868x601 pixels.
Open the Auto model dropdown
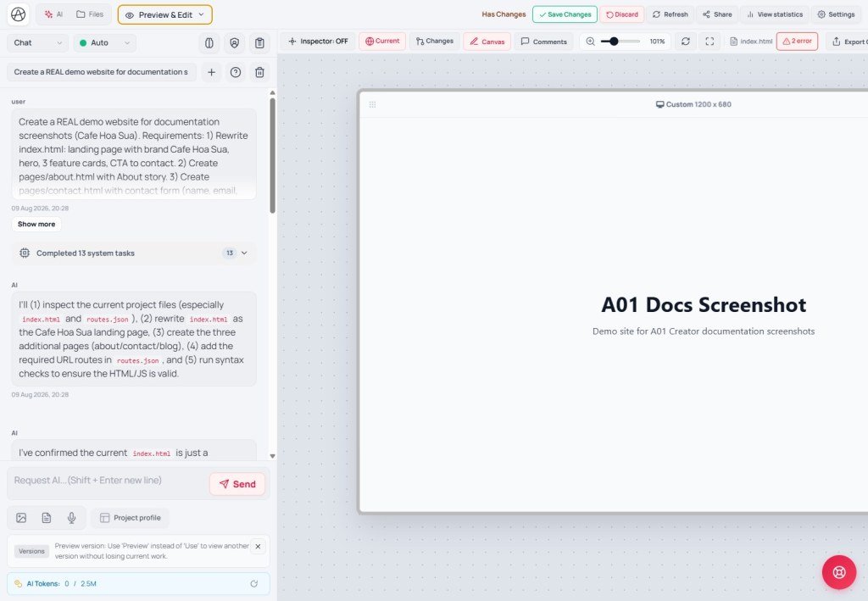104,42
